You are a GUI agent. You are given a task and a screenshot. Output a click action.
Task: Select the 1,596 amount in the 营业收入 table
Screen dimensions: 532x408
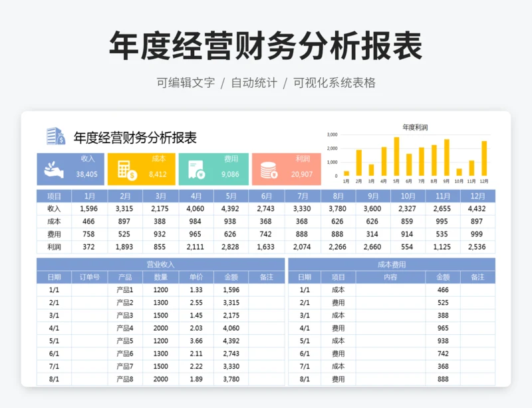coord(231,290)
